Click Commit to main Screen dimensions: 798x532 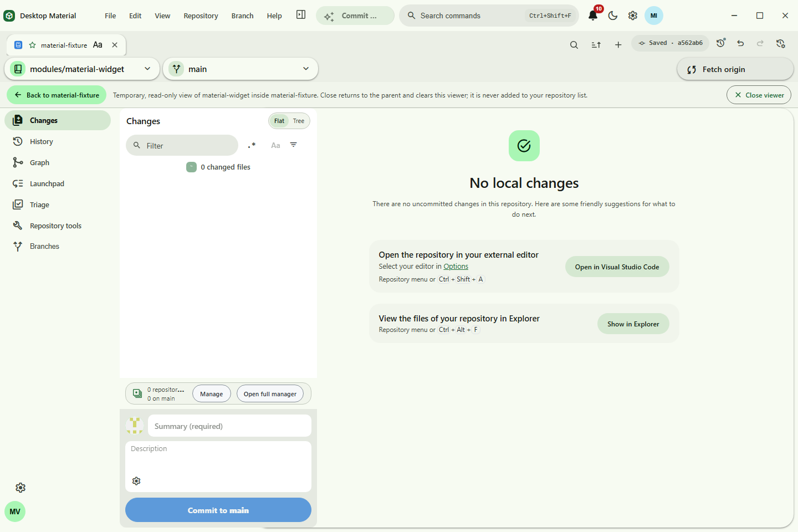218,510
